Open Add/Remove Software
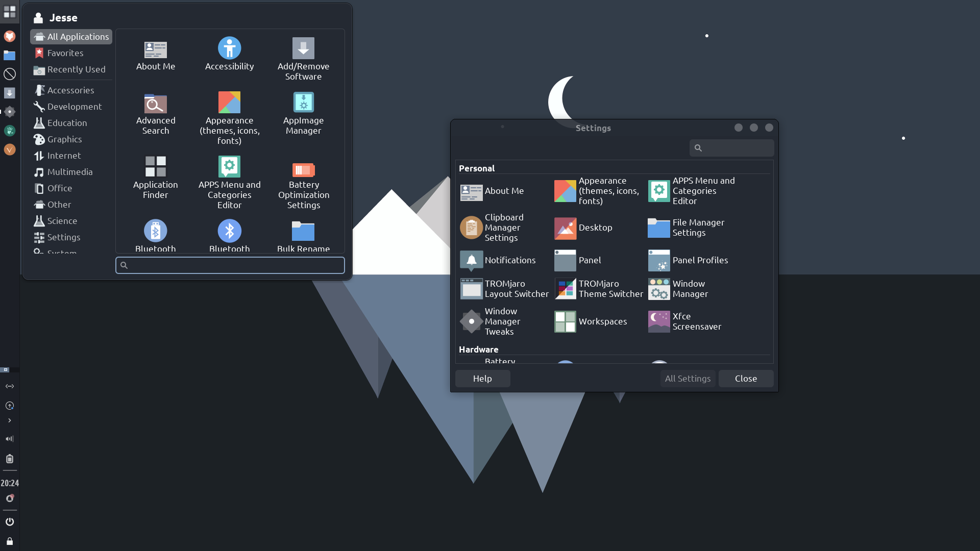 coord(303,60)
